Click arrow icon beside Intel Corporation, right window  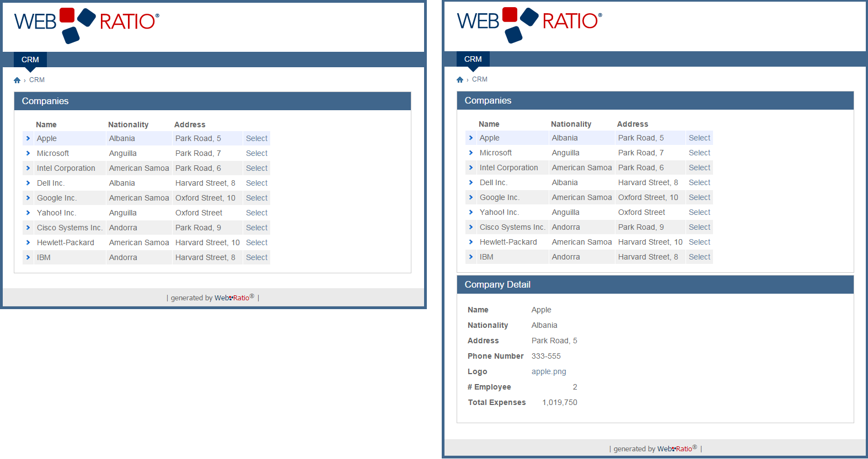click(471, 168)
